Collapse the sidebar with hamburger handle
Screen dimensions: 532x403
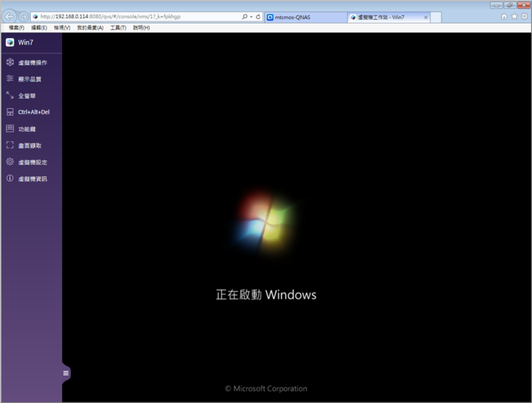(x=66, y=373)
